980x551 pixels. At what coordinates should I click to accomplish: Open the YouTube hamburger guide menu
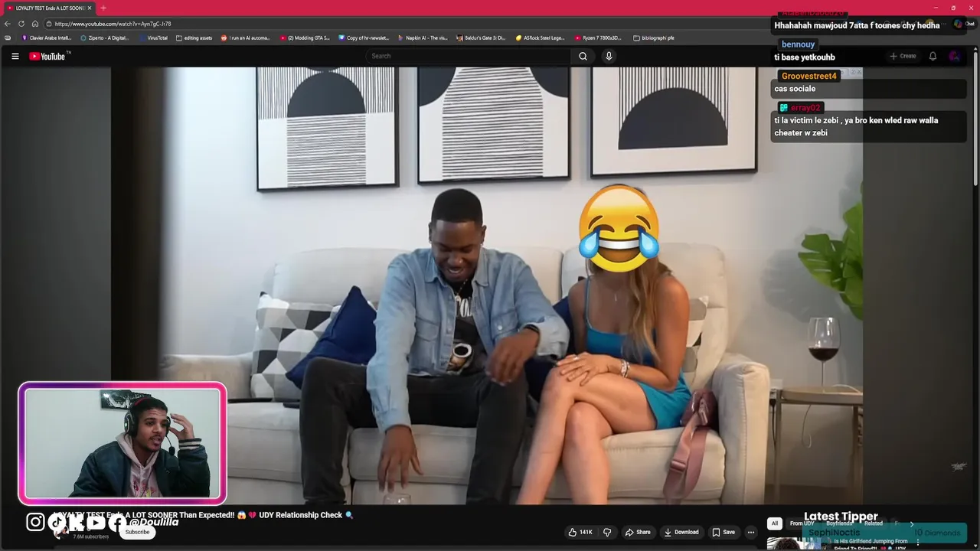click(15, 56)
